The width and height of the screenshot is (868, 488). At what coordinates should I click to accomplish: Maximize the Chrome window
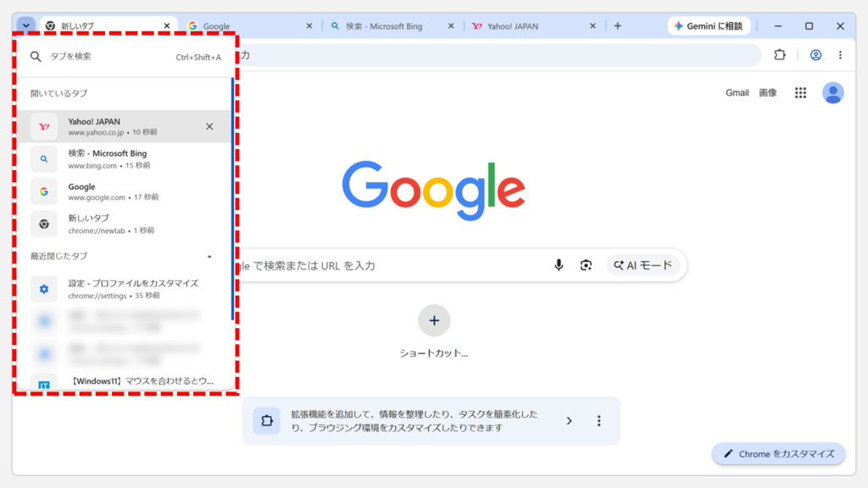(809, 26)
